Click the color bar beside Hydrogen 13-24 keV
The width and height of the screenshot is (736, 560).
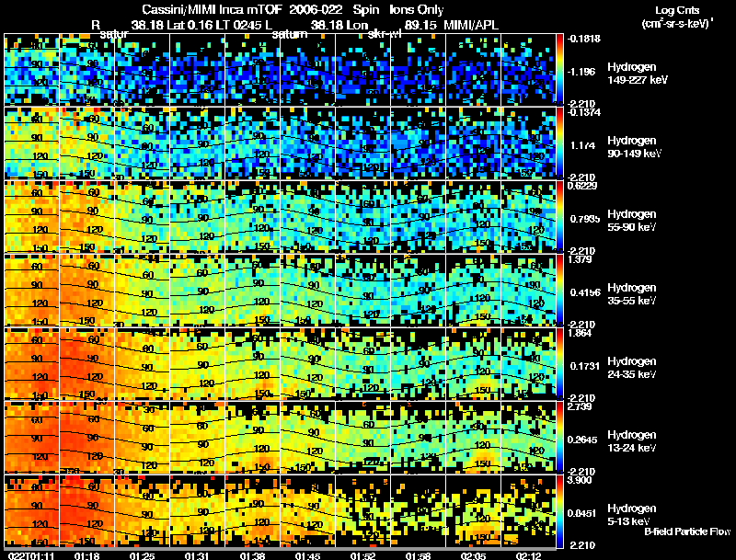tap(559, 437)
